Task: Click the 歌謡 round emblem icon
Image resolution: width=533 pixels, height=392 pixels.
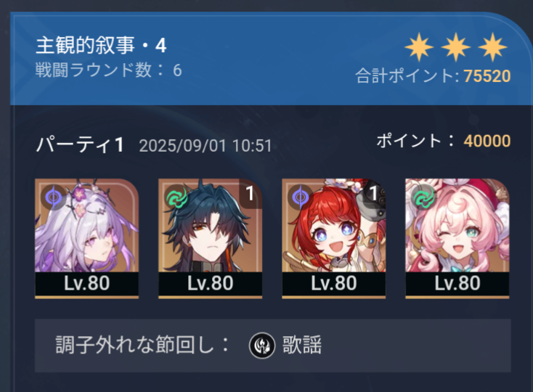Action: coord(261,346)
